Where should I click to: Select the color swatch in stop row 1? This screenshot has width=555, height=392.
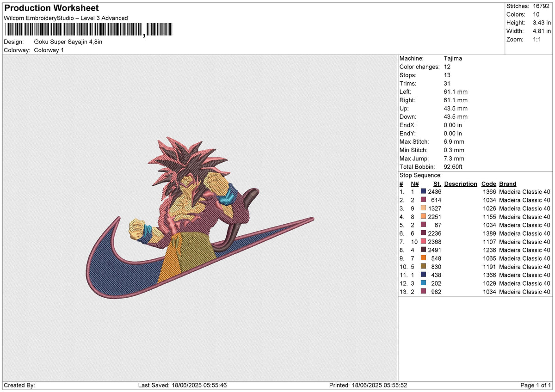pos(423,191)
